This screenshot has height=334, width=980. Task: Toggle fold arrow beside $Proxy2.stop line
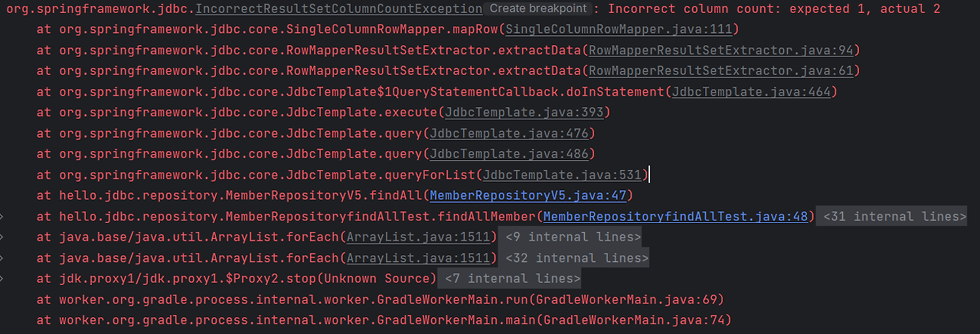tap(3, 278)
